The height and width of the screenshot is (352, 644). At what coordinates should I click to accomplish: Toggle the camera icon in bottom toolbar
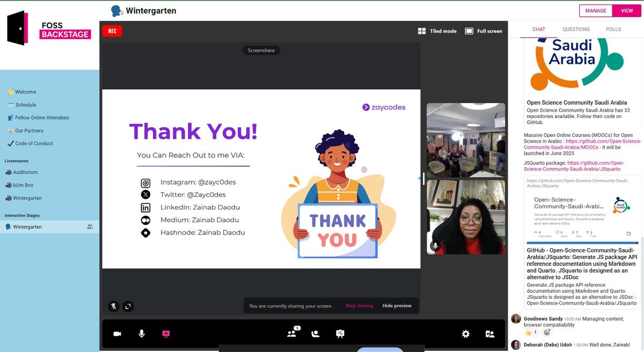click(117, 334)
